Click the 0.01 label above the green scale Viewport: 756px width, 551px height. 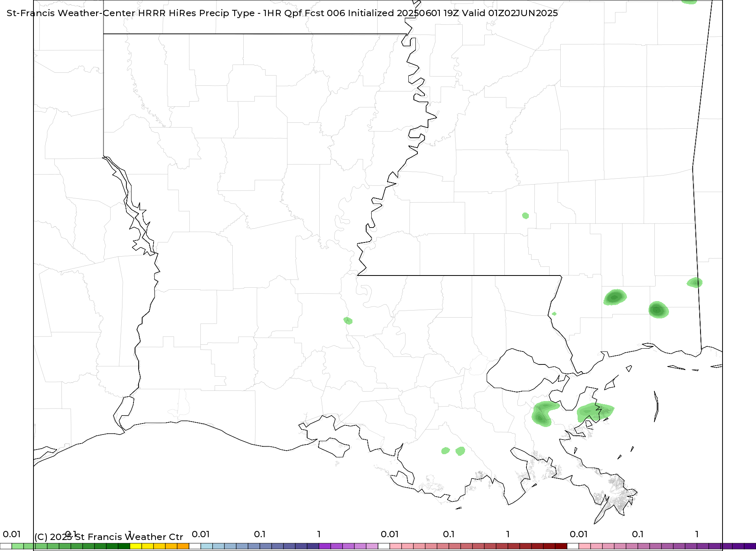click(x=11, y=534)
